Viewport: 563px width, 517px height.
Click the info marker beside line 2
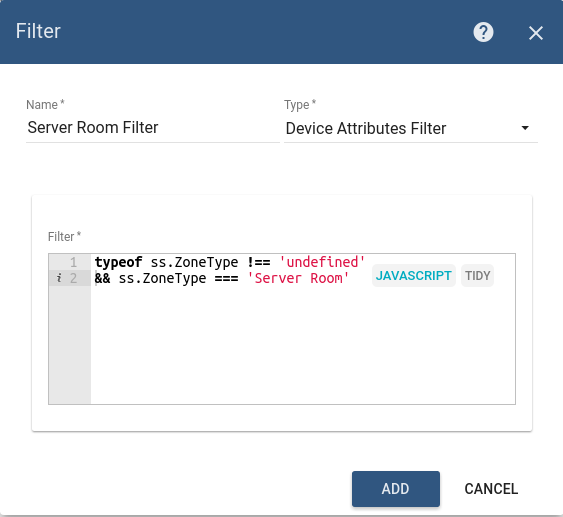[x=59, y=278]
